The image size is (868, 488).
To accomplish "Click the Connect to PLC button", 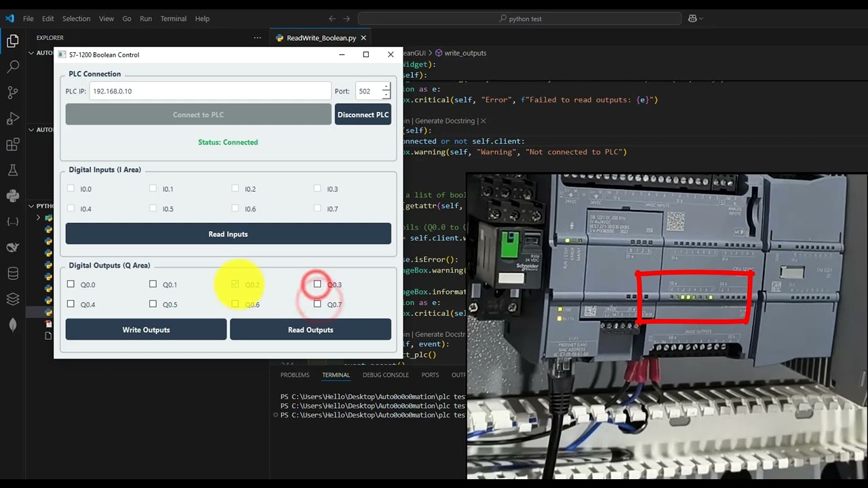I will (x=198, y=115).
